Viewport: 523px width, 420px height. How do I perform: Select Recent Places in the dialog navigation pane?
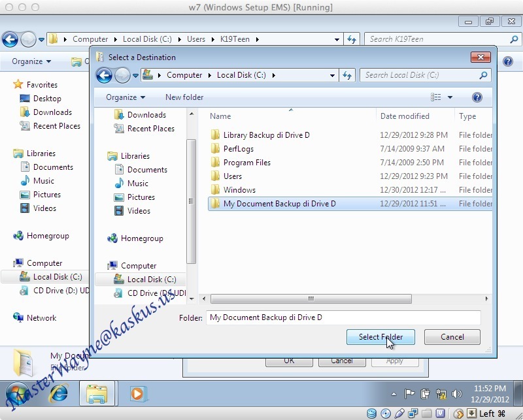(144, 129)
